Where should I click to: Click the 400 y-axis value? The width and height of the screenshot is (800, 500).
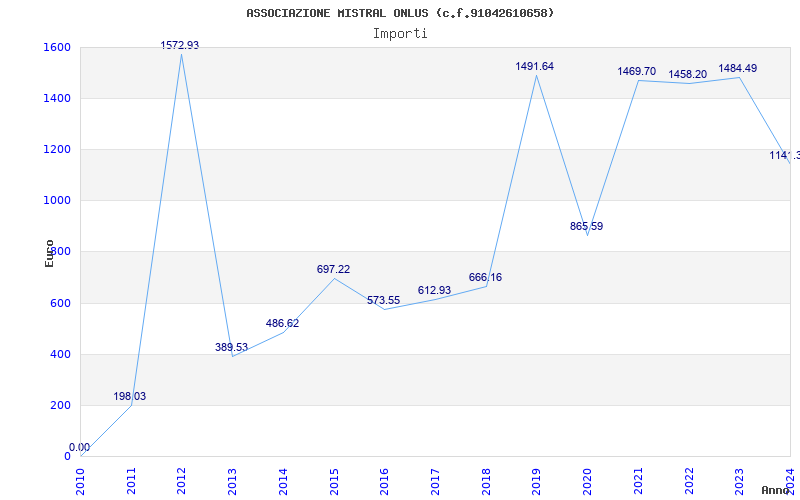61,354
